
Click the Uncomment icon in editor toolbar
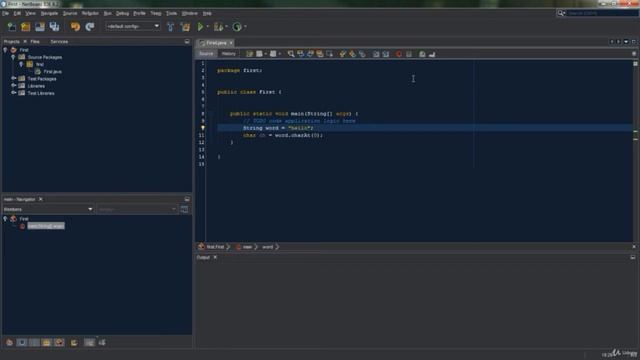pyautogui.click(x=432, y=54)
